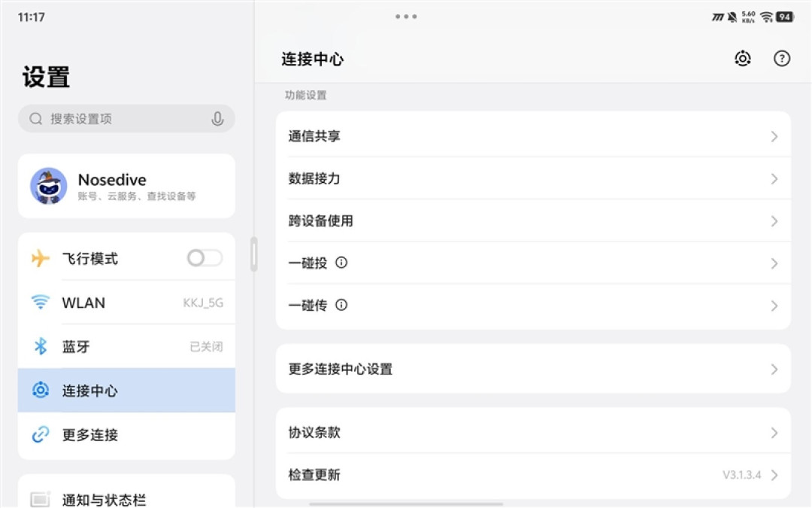
Task: Open 协议条款 chevron arrow
Action: coord(774,433)
